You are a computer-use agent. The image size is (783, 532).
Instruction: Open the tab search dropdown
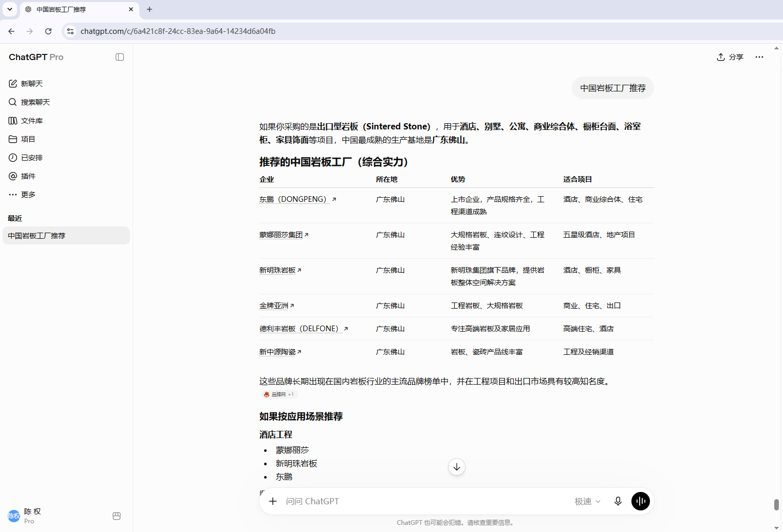coord(10,9)
